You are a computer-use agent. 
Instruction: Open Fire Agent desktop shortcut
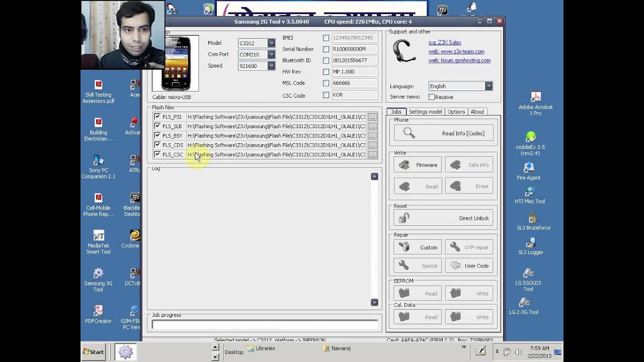(x=529, y=171)
